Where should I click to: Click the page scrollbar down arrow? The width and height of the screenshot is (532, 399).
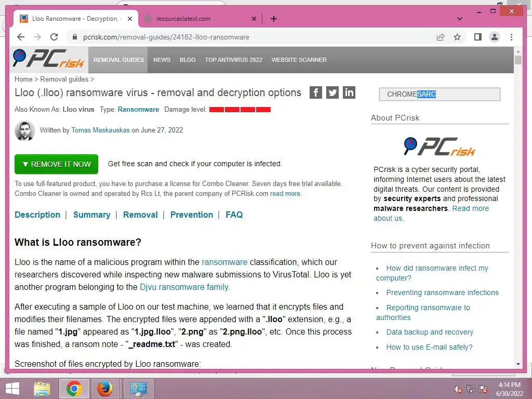coord(518,364)
